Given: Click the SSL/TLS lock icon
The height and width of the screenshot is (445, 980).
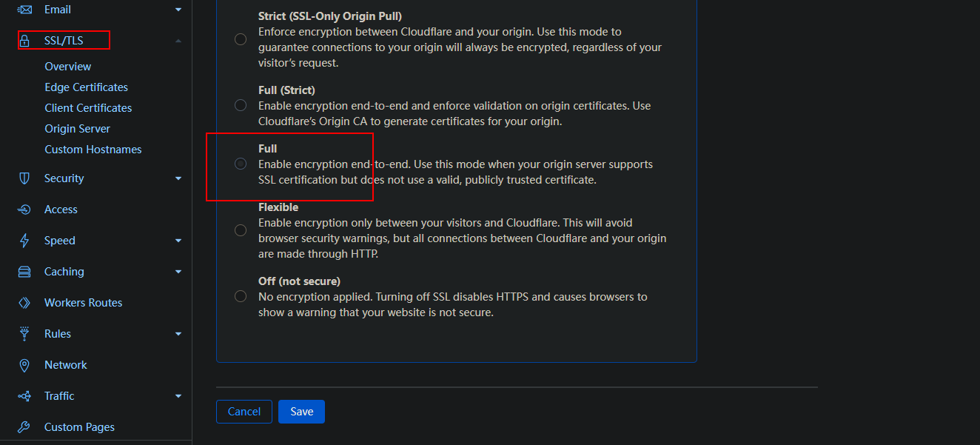Looking at the screenshot, I should 24,41.
